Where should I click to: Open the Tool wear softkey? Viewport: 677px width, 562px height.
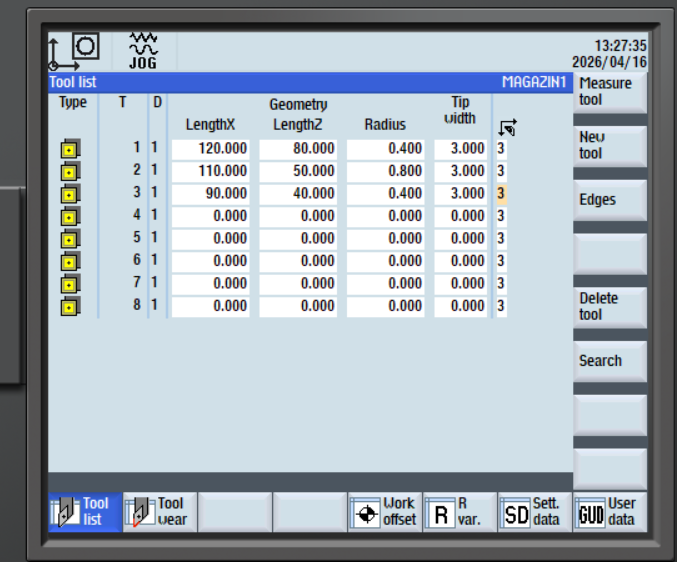159,512
